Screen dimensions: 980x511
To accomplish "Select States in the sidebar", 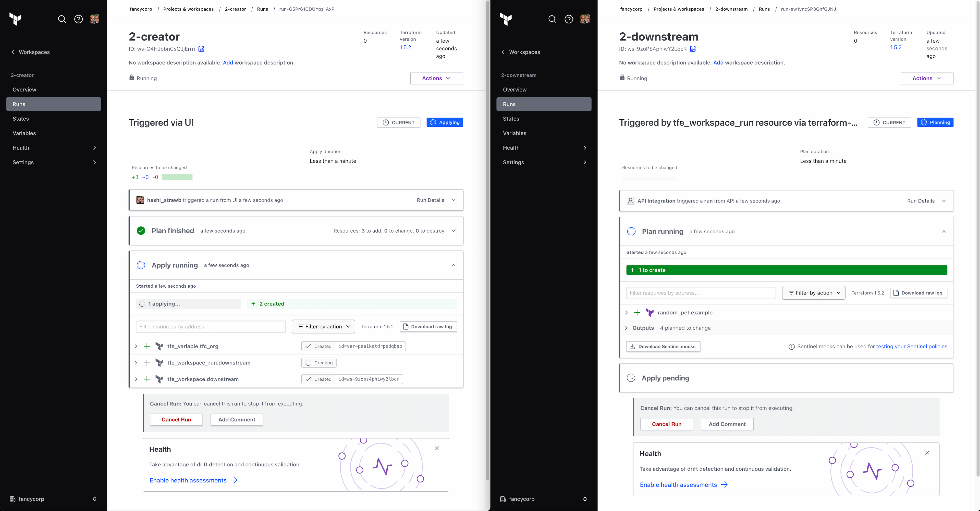I will pos(21,118).
